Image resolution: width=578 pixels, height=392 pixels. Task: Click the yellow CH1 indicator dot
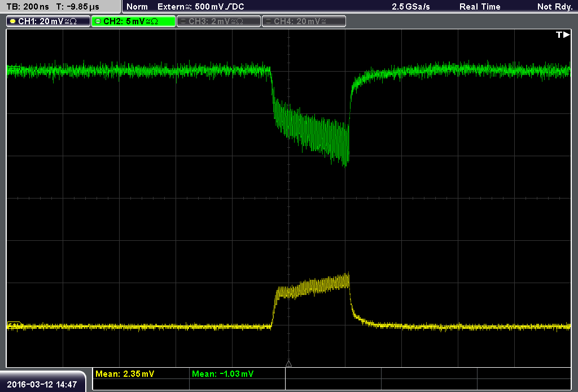(13, 21)
